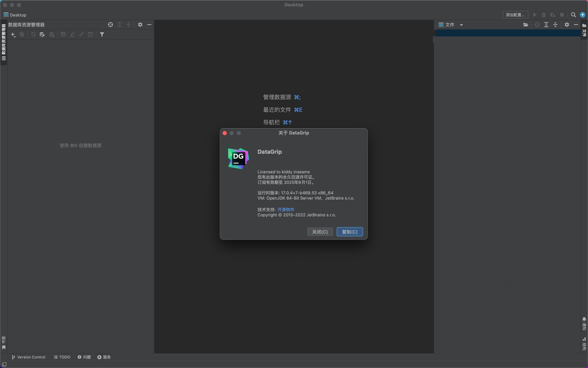Viewport: 588px width, 368px height.
Task: Click the window layout icon in the status bar corner
Action: point(4,364)
